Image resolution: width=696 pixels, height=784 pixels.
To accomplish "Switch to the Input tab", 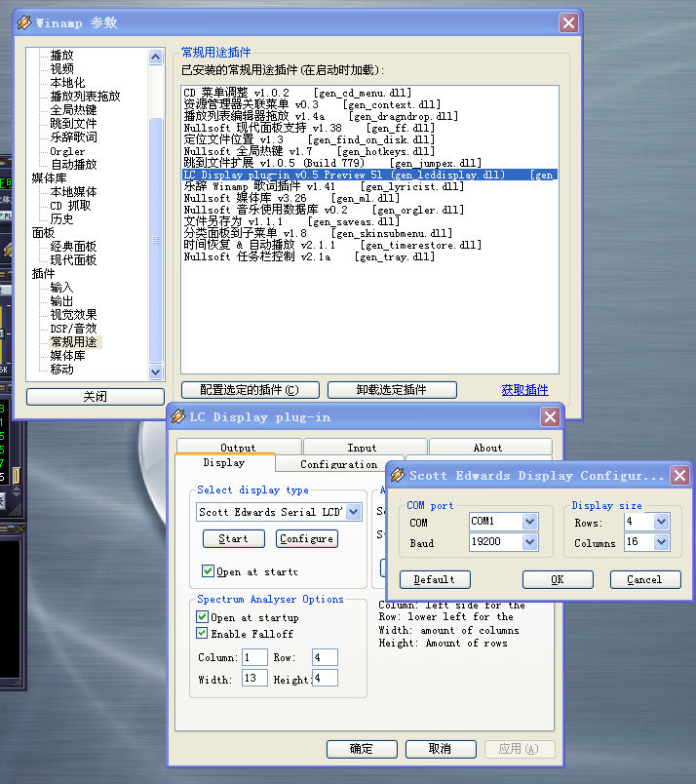I will pos(365,447).
